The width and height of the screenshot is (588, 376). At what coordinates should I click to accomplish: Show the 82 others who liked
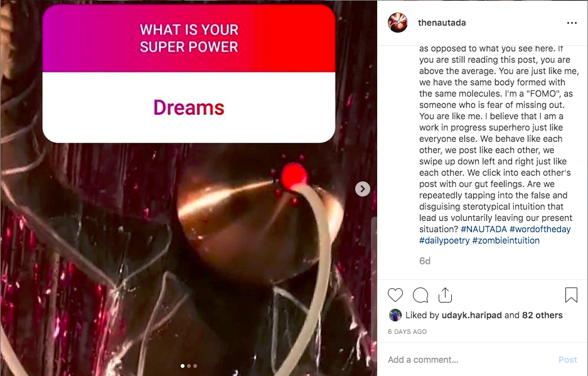[x=542, y=315]
